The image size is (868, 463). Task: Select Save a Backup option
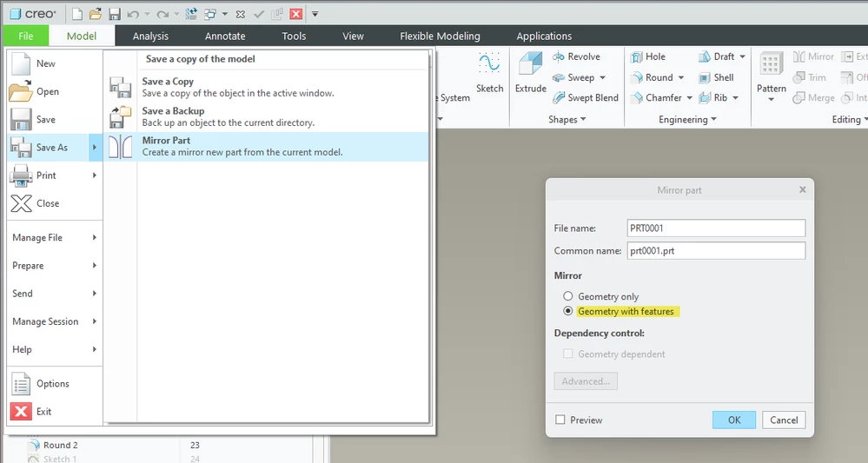[x=266, y=116]
